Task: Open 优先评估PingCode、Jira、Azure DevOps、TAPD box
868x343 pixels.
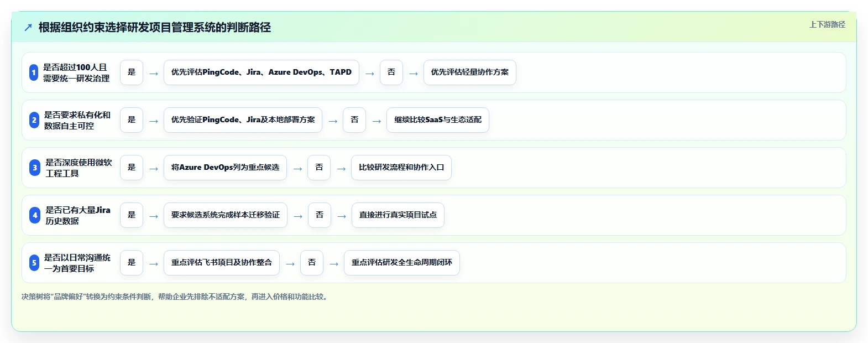Action: 262,72
